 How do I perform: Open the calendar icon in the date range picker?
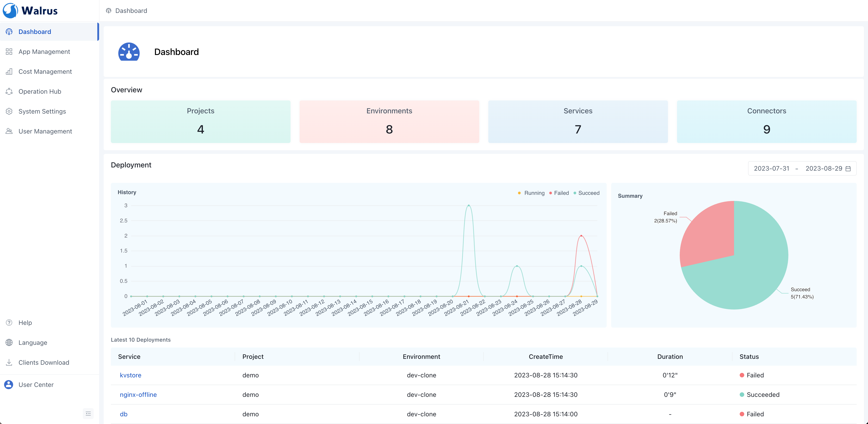click(848, 169)
